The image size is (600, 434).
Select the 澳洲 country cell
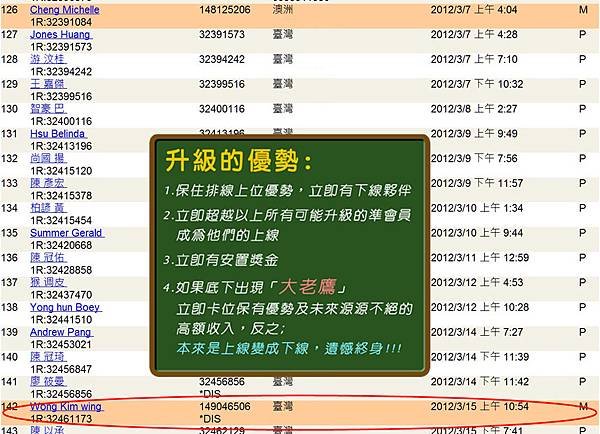pos(283,10)
